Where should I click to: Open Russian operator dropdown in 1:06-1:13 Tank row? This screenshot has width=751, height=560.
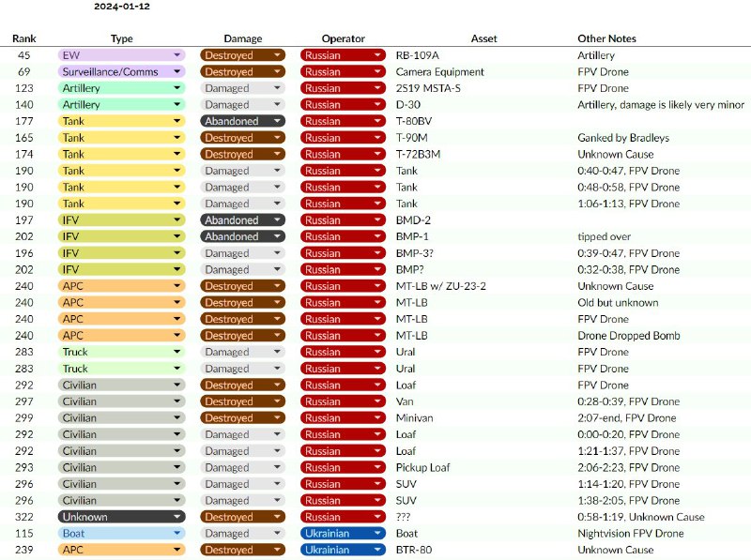pos(343,204)
